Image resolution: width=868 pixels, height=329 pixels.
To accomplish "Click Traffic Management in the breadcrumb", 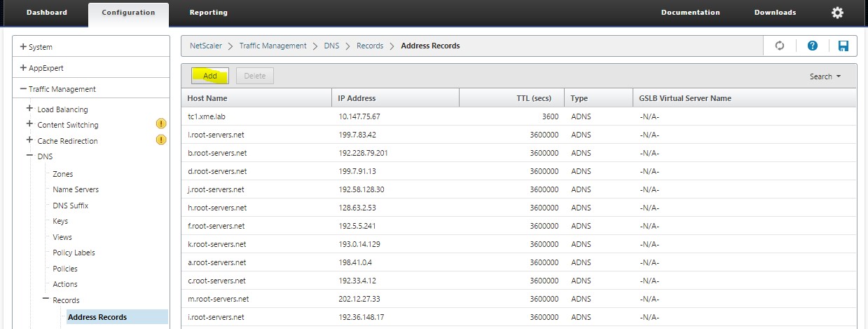I will pos(273,46).
